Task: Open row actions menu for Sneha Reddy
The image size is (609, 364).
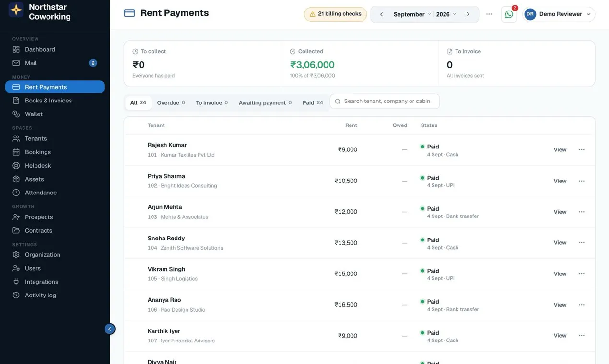Action: (581, 243)
